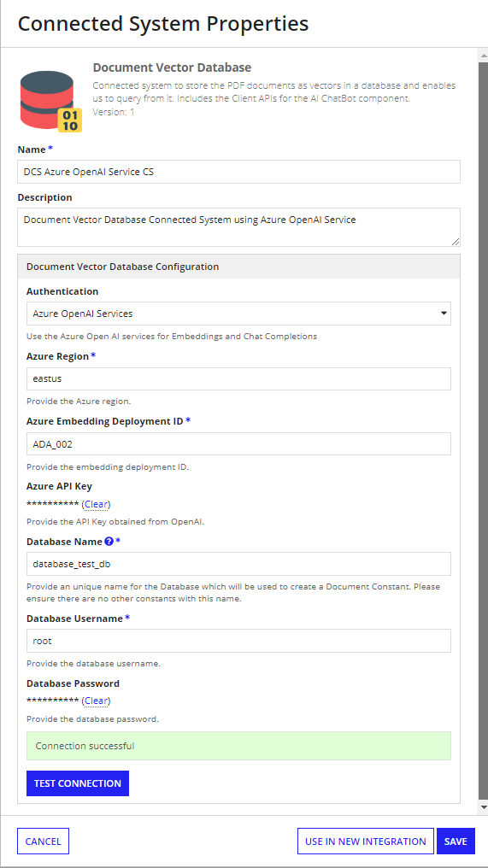
Task: Click the Authentication dropdown arrow
Action: 444,314
